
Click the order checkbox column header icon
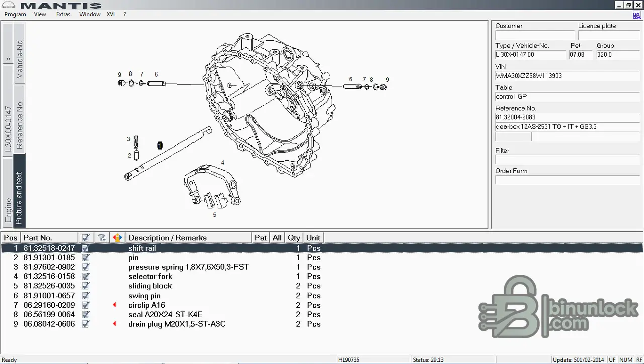86,238
